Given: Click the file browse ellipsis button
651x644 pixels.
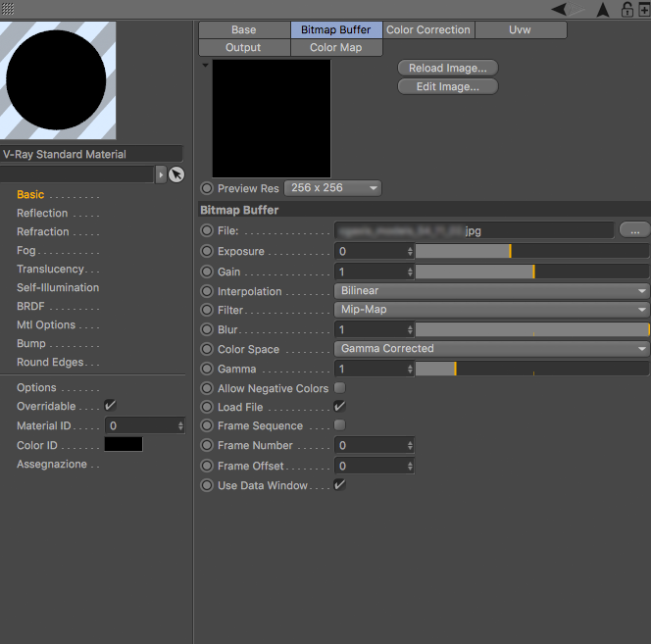Looking at the screenshot, I should tap(634, 230).
